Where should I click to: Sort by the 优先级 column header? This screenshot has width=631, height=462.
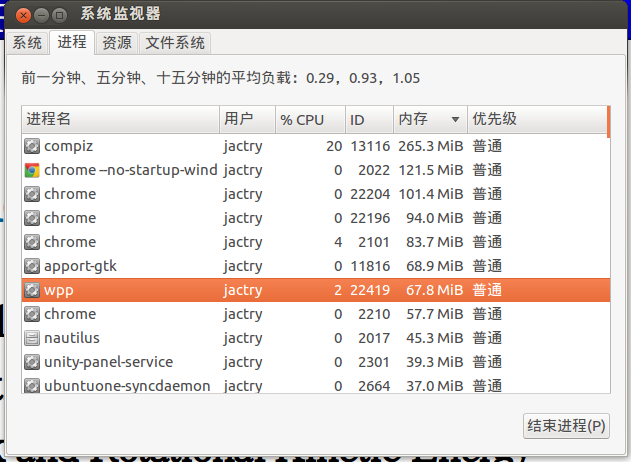(537, 120)
